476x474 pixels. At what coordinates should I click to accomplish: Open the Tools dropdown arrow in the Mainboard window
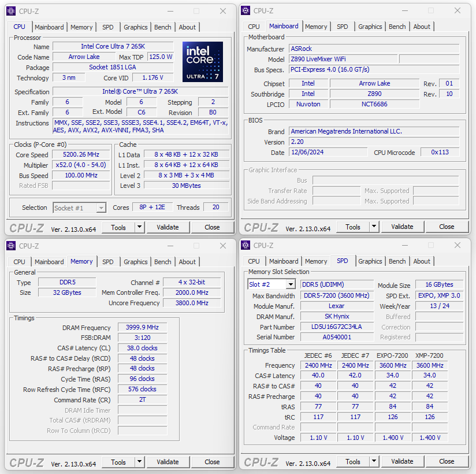tap(374, 227)
